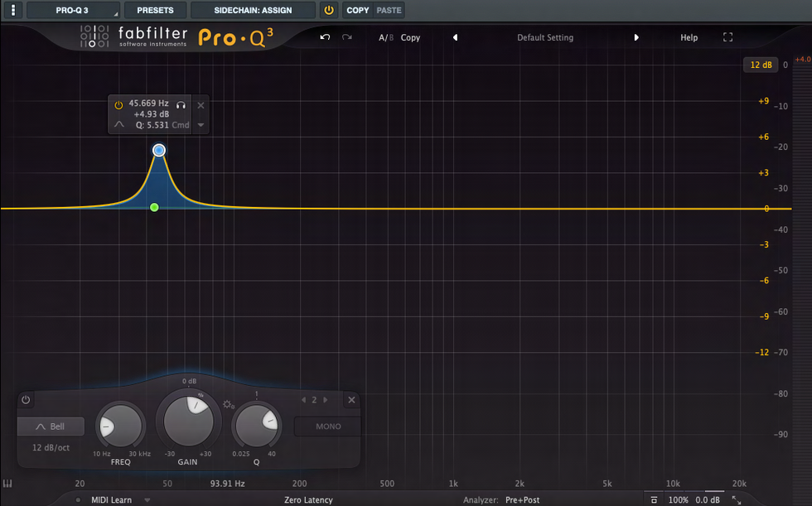Click the resize arrows icon
This screenshot has width=812, height=506.
[737, 500]
